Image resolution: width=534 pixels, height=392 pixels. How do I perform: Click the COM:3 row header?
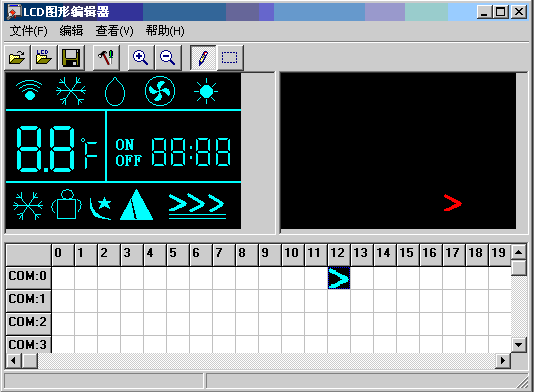tap(29, 344)
